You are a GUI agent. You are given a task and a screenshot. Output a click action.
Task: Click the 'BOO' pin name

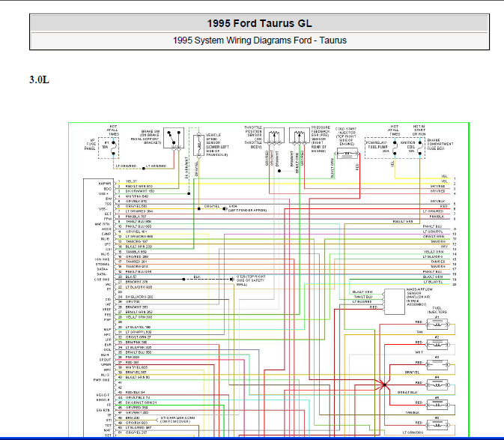point(108,189)
